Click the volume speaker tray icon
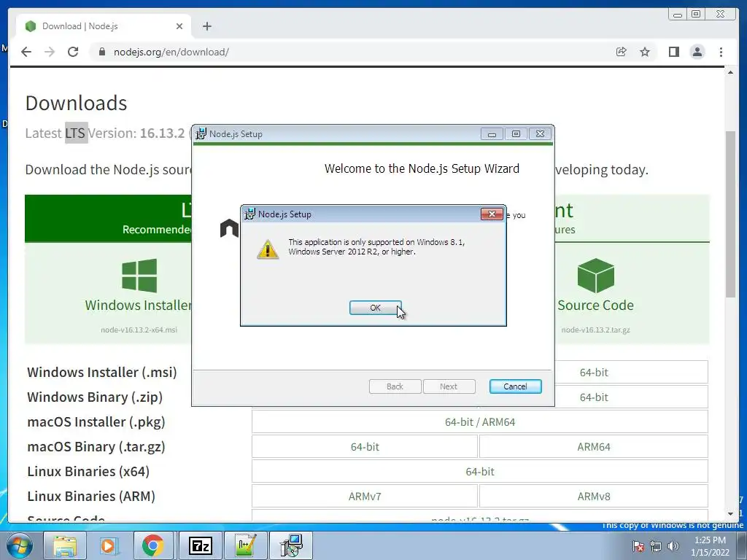Viewport: 747px width, 560px height. pos(673,546)
